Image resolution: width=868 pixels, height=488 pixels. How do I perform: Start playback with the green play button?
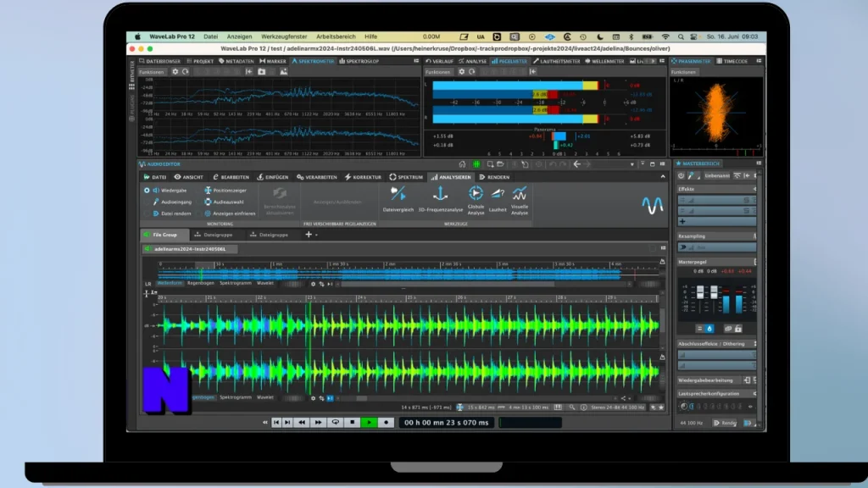(370, 423)
